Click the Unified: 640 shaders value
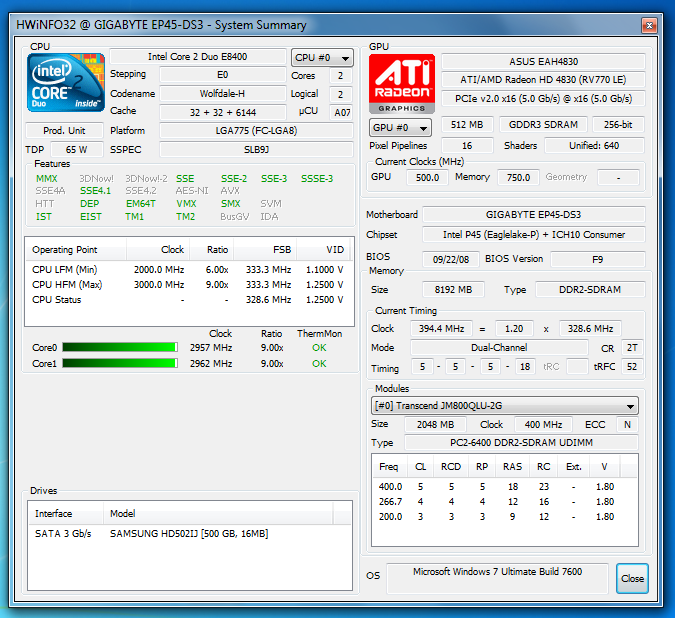This screenshot has height=618, width=675. (x=594, y=145)
